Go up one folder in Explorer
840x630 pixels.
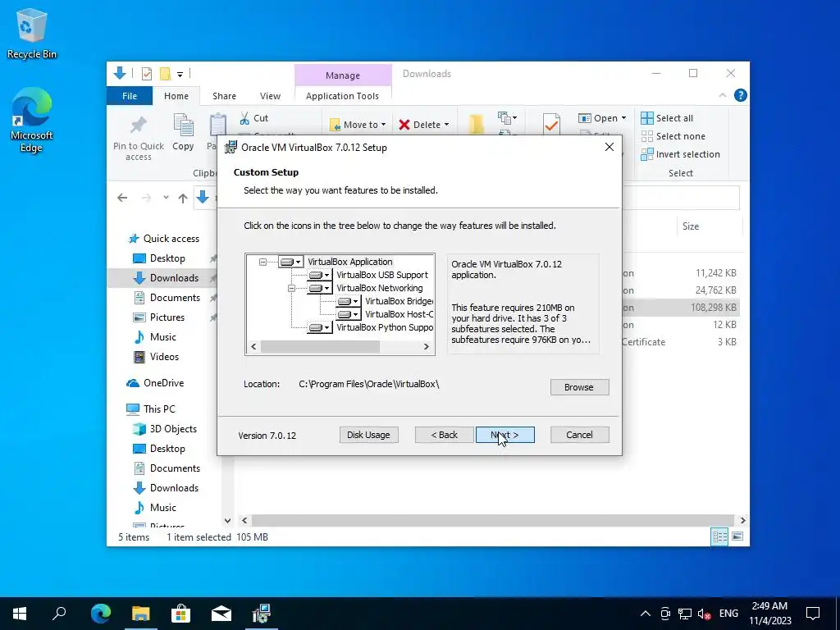click(183, 199)
